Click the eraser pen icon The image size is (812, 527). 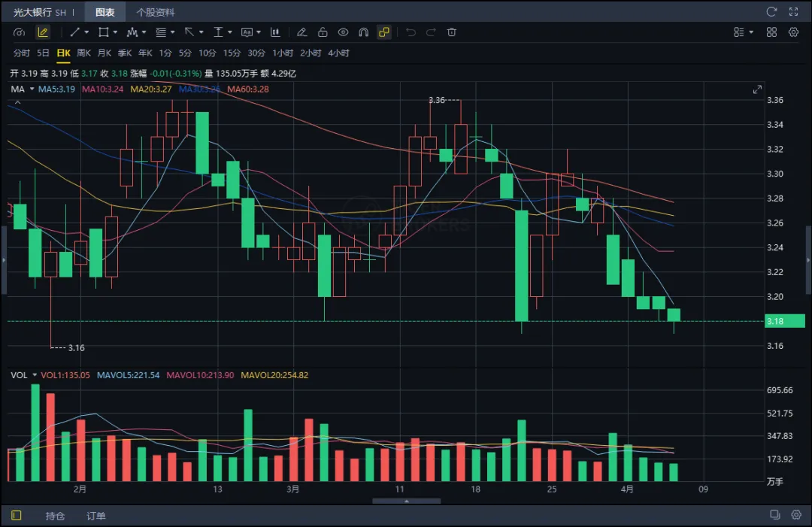click(301, 32)
